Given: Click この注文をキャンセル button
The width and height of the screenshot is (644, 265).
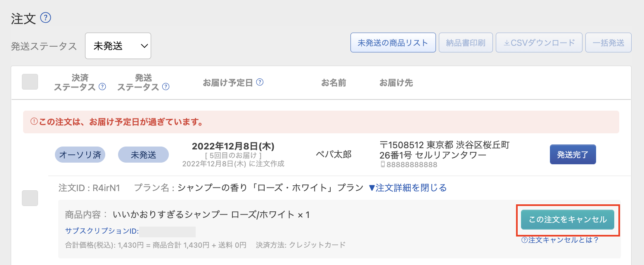Looking at the screenshot, I should click(x=568, y=220).
